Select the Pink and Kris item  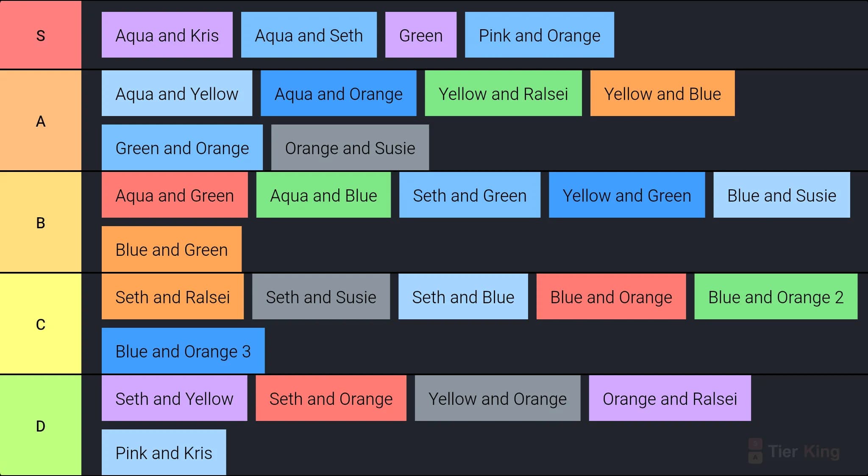pos(164,452)
